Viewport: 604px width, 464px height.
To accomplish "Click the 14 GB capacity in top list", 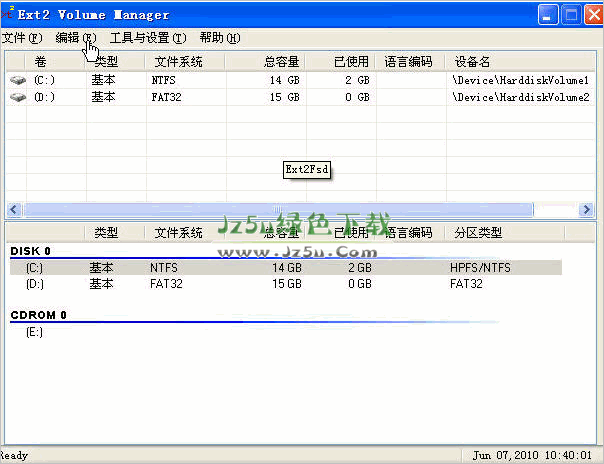I will pyautogui.click(x=285, y=80).
